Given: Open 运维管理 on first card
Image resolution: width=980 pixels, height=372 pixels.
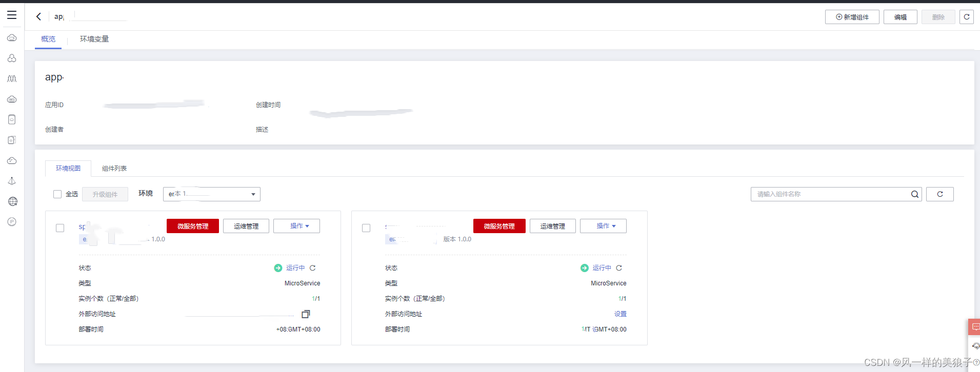Looking at the screenshot, I should pos(246,226).
